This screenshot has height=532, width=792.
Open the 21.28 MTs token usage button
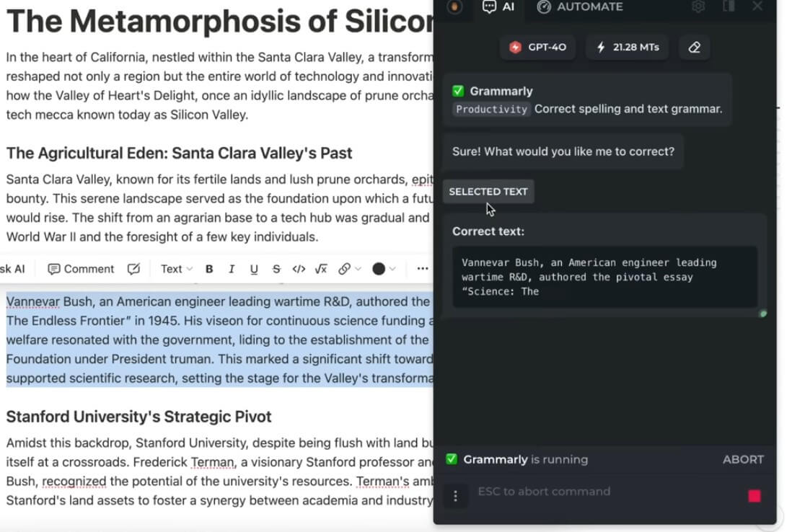tap(628, 48)
